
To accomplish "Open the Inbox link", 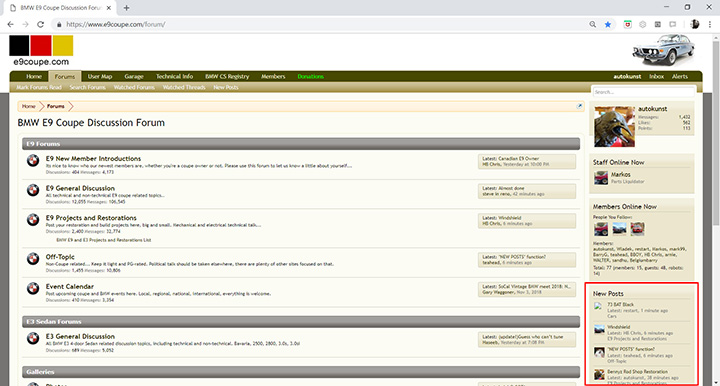I will tap(657, 76).
